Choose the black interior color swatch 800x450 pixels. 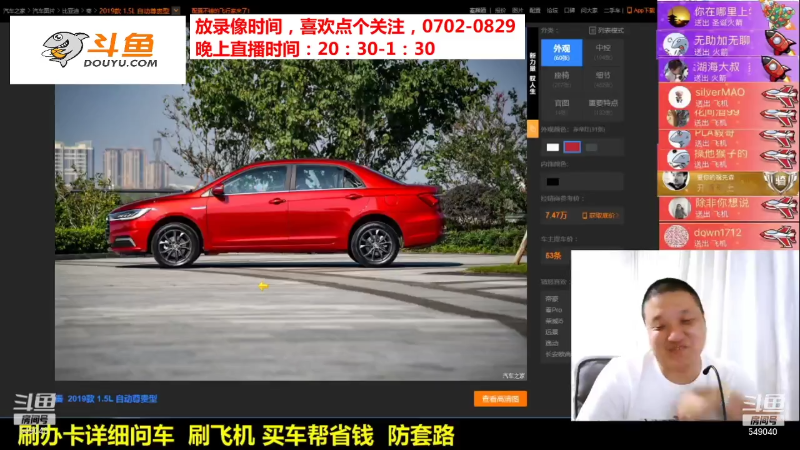[553, 182]
